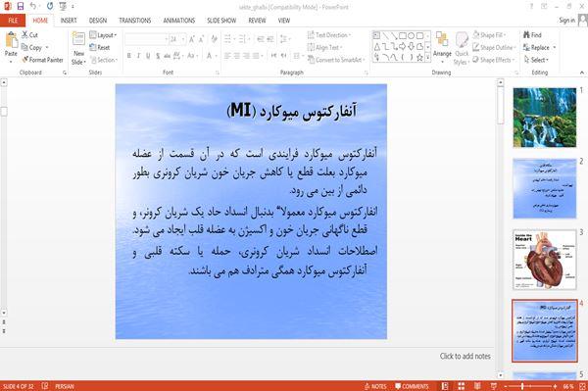
Task: Click zoom in plus button
Action: pyautogui.click(x=556, y=386)
